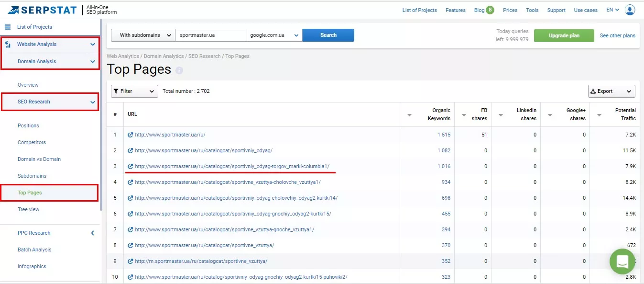Expand the Export dropdown
The height and width of the screenshot is (284, 644).
click(x=611, y=91)
